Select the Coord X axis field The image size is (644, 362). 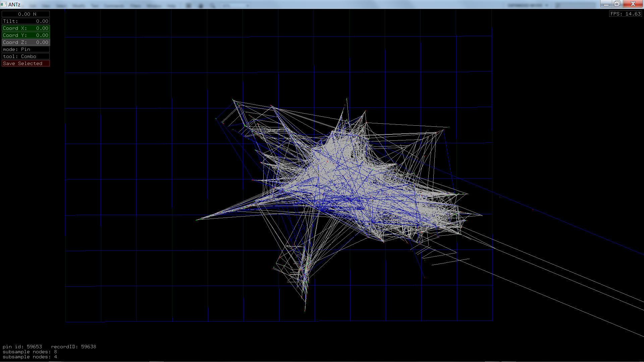pyautogui.click(x=26, y=28)
